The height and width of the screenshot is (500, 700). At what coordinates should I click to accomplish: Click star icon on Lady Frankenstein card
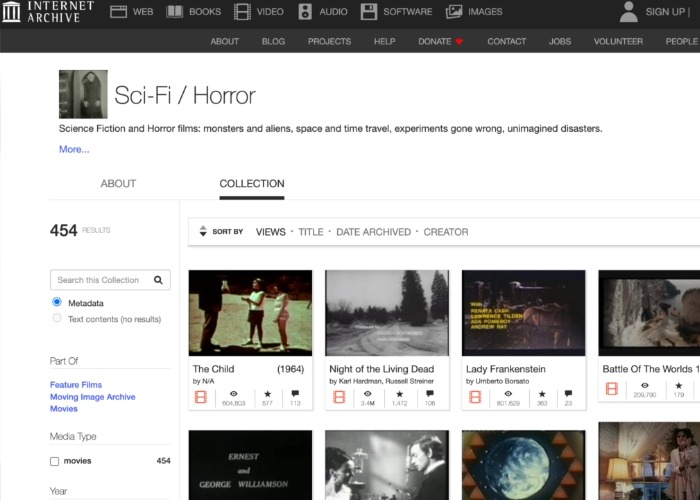pyautogui.click(x=542, y=394)
